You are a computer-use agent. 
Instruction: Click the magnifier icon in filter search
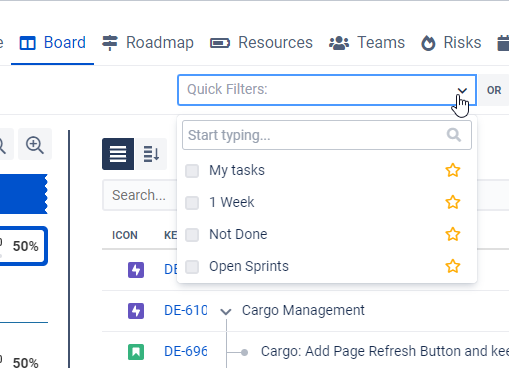tap(454, 135)
